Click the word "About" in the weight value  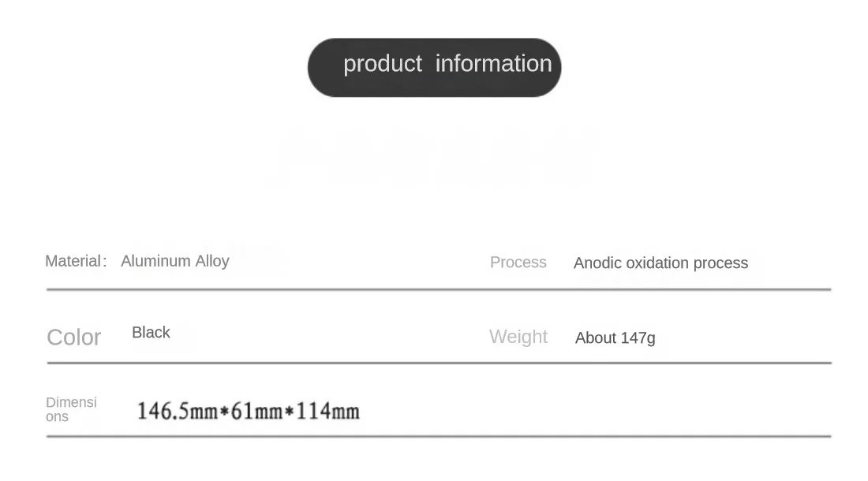[596, 338]
